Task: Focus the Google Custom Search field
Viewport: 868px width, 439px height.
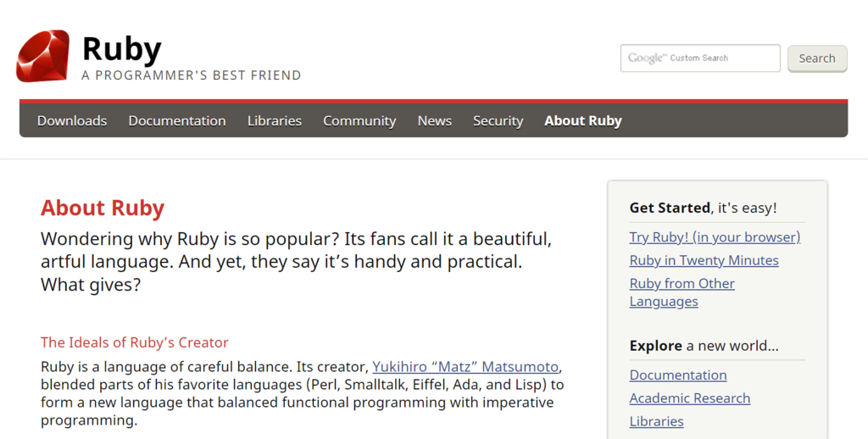Action: tap(699, 58)
